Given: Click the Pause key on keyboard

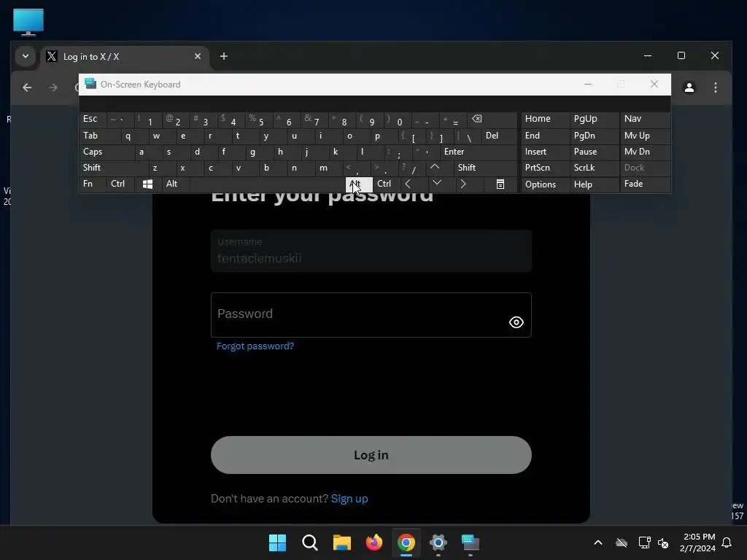Looking at the screenshot, I should click(x=594, y=152).
